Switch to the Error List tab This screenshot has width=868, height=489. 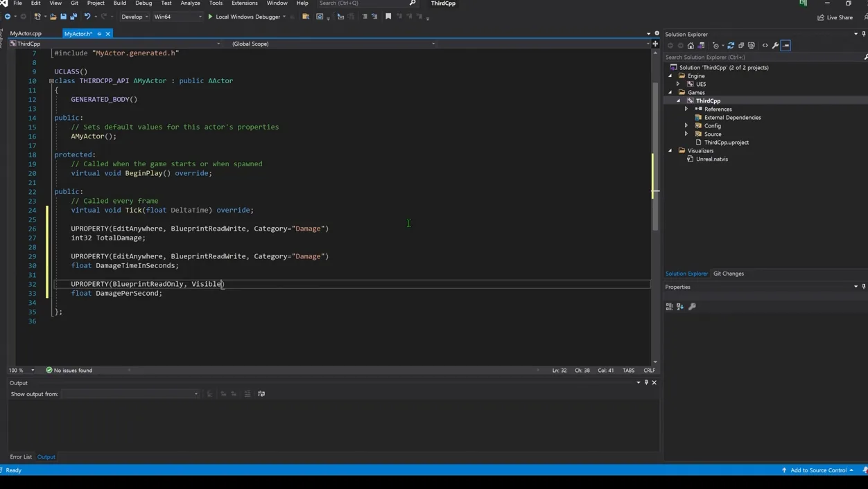tap(21, 457)
